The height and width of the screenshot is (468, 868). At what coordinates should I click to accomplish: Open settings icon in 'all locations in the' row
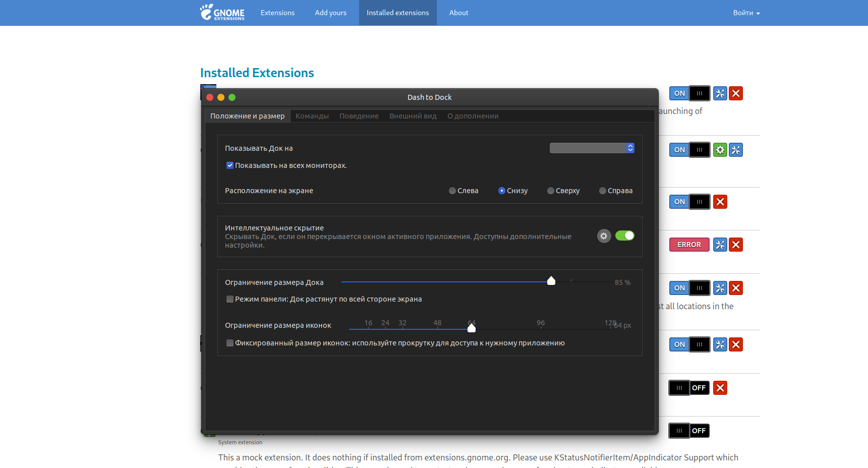pyautogui.click(x=720, y=288)
